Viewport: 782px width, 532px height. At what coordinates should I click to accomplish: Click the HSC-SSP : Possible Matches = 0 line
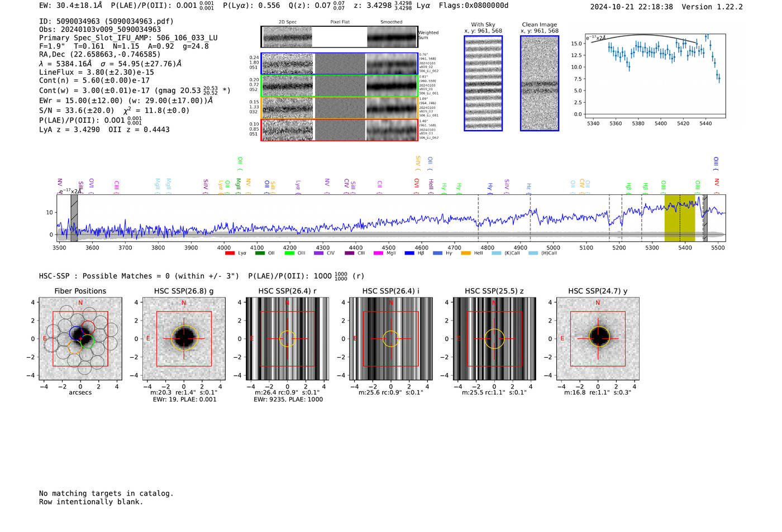139,276
